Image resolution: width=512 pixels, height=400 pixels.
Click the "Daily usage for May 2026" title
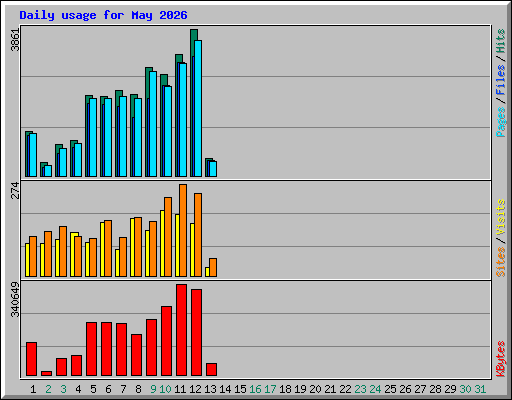[103, 15]
